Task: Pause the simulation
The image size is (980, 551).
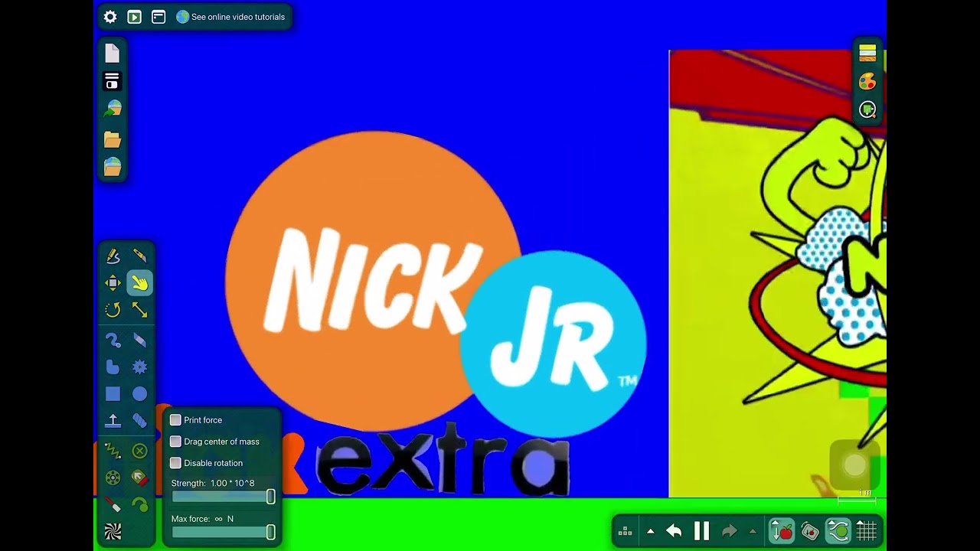Action: 701,531
